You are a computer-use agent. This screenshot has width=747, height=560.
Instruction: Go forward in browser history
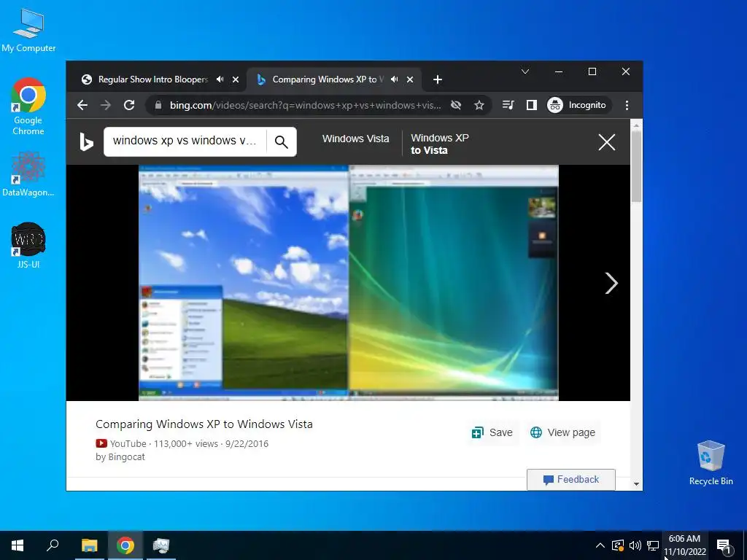click(x=106, y=105)
